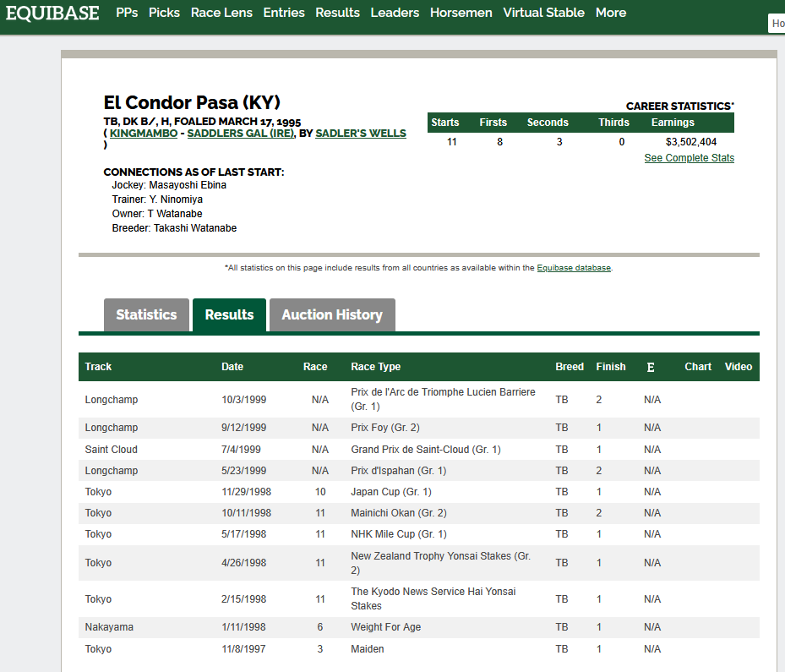This screenshot has height=672, width=785.
Task: Click Nakayama track cell
Action: [109, 627]
